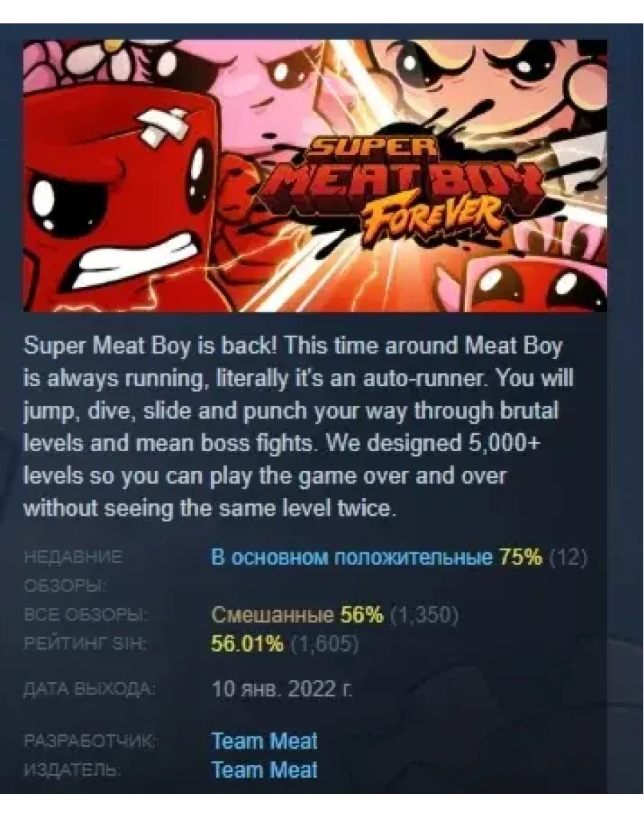Image resolution: width=644 pixels, height=818 pixels.
Task: Click the release date '10 янв. 2022 г.'
Action: [x=282, y=689]
